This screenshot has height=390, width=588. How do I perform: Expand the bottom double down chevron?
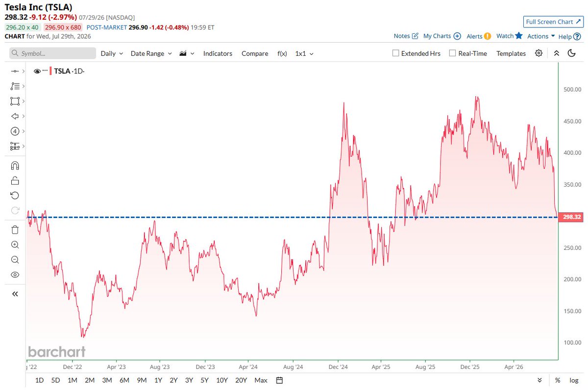(539, 380)
